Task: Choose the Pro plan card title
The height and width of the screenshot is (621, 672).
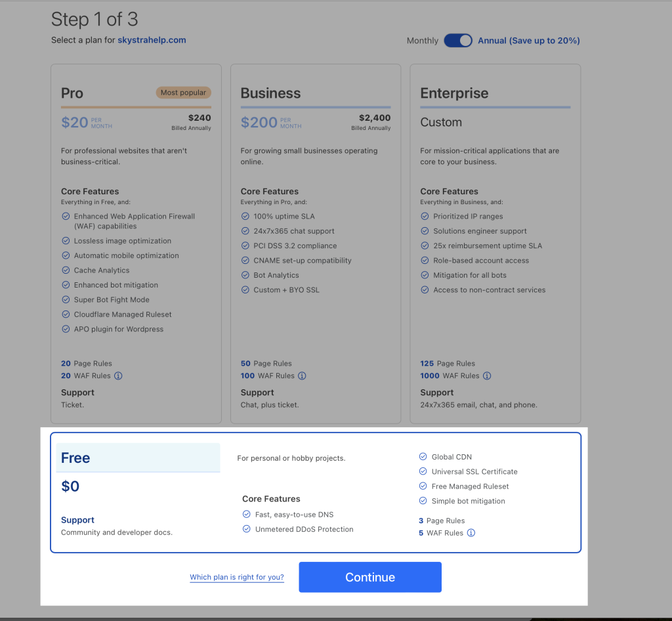Action: [72, 93]
